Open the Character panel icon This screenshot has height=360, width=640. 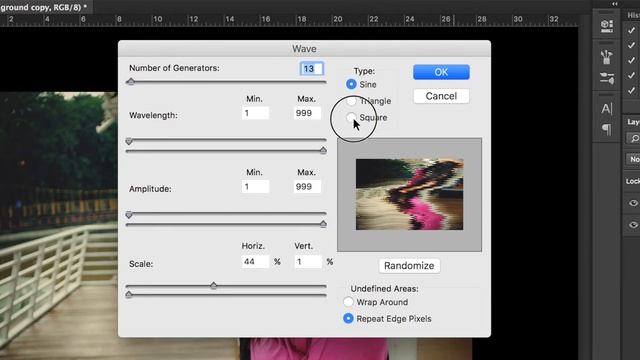607,109
